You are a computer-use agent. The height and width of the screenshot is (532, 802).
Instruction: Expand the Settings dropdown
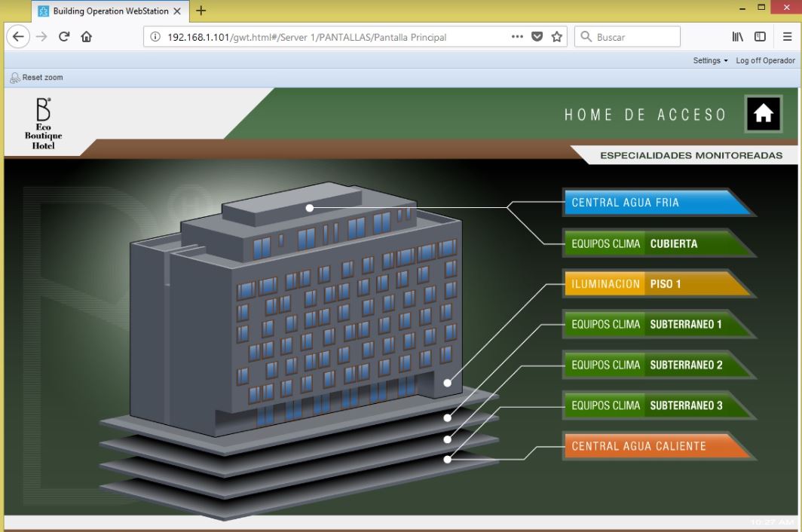click(x=710, y=60)
